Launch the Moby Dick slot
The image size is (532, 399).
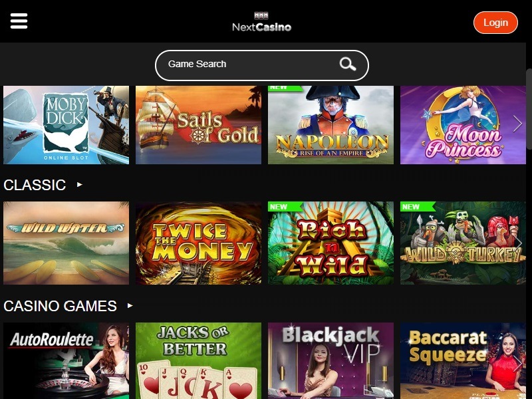(x=66, y=125)
